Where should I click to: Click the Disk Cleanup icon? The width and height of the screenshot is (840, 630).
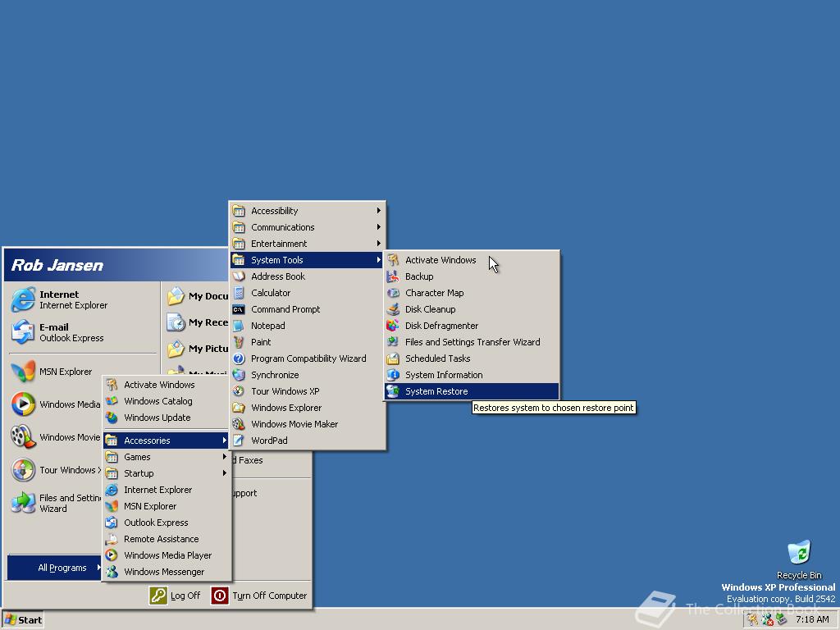(x=393, y=309)
